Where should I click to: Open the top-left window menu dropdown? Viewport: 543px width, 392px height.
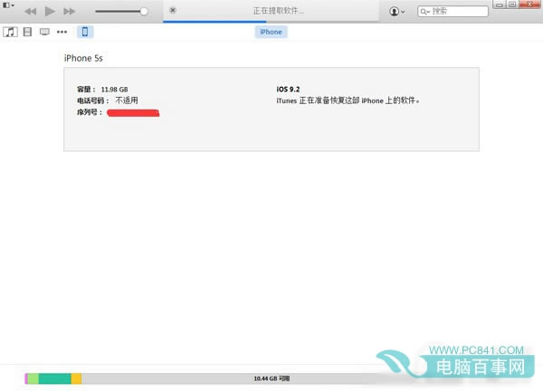(x=8, y=5)
